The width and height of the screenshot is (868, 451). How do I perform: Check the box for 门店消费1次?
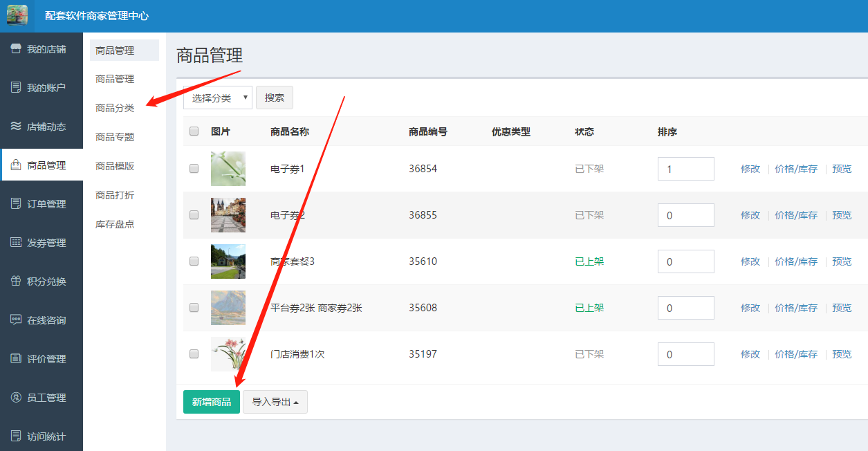(x=194, y=354)
